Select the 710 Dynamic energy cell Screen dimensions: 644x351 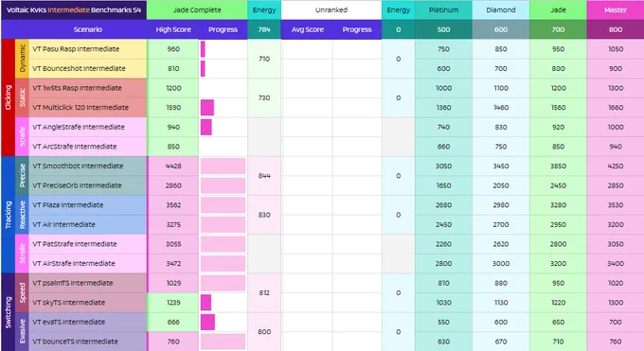(x=264, y=59)
